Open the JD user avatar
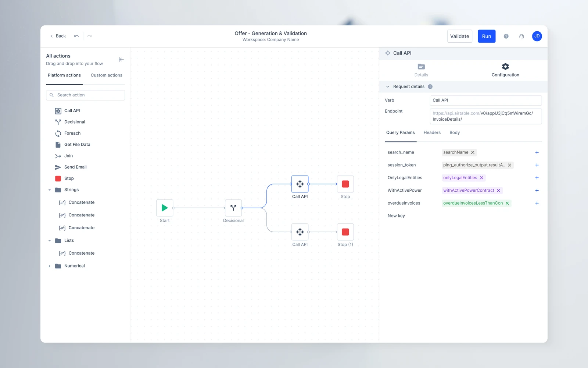Viewport: 588px width, 368px height. (537, 36)
